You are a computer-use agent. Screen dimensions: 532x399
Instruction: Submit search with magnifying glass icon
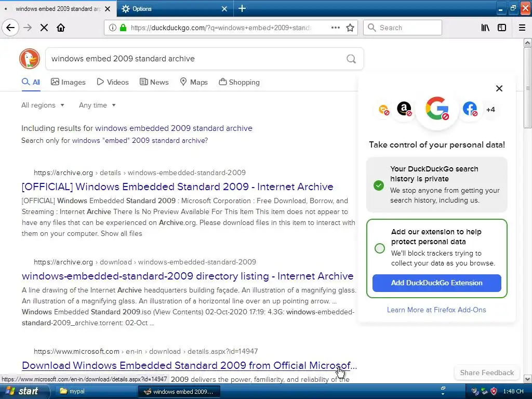[351, 59]
